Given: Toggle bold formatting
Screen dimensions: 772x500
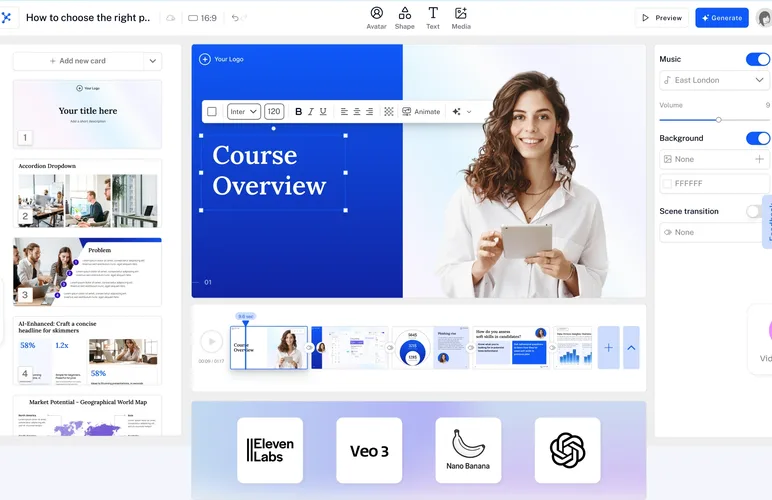Looking at the screenshot, I should click(x=298, y=112).
